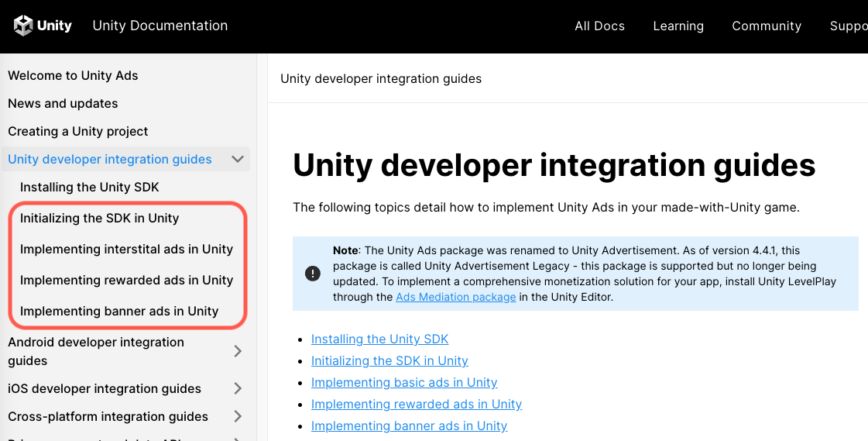Open Installing the Unity SDK sidebar item
The image size is (868, 441).
[90, 188]
